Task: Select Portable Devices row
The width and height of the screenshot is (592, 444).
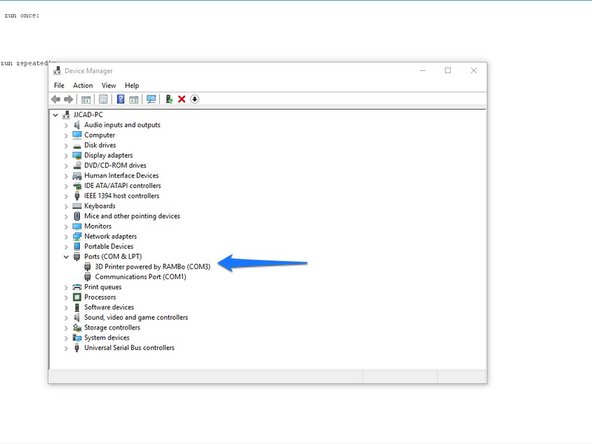Action: tap(109, 247)
